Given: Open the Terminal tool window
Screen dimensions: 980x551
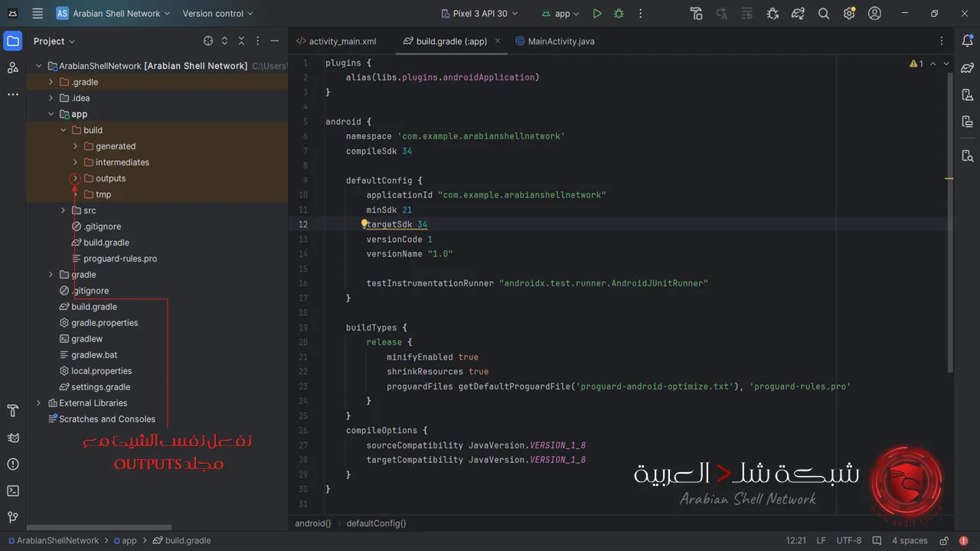Looking at the screenshot, I should (x=13, y=491).
